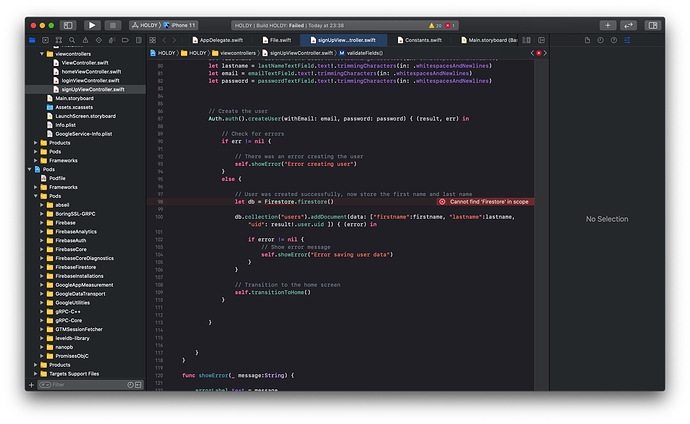The image size is (690, 424).
Task: Open the Project navigator folder icon
Action: click(32, 40)
